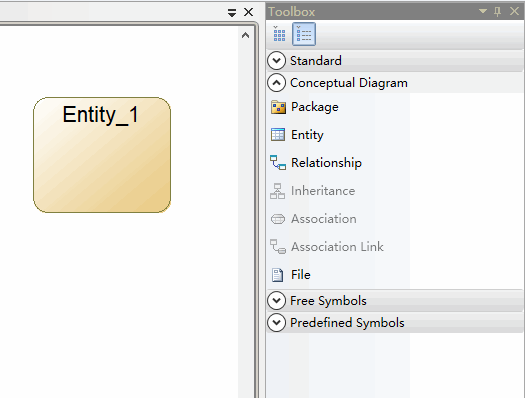Click the disabled Inheritance tool icon

coord(278,191)
